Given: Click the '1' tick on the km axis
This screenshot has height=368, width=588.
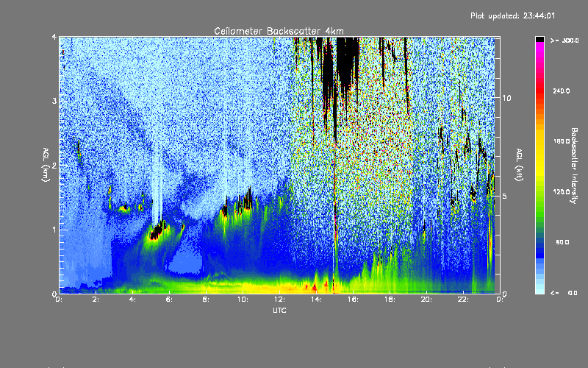Looking at the screenshot, I should [54, 230].
